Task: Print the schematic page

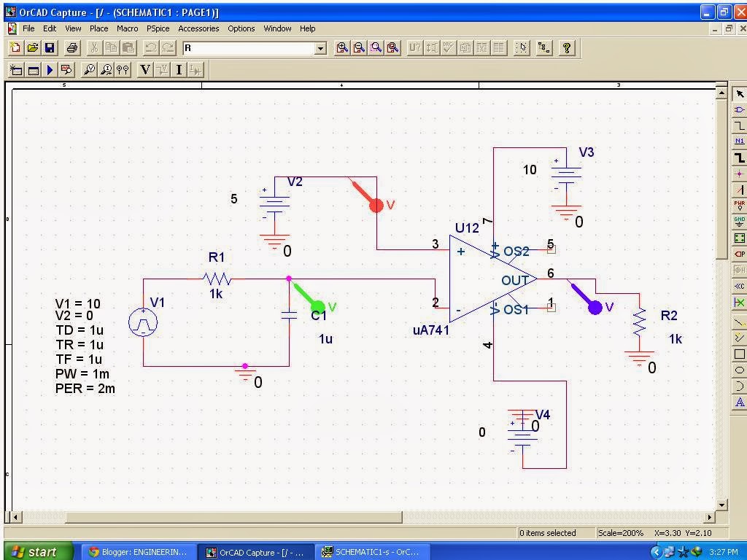Action: 72,47
